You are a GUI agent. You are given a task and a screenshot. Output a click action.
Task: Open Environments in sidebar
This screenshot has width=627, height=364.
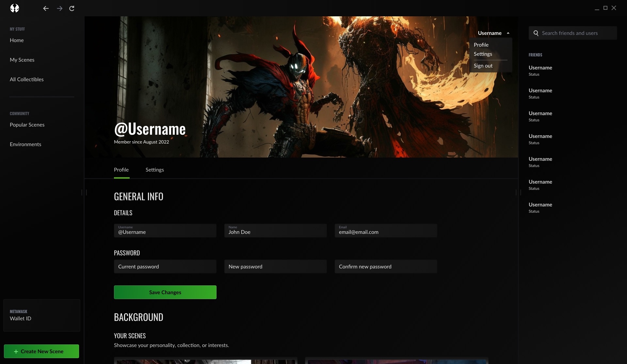tap(25, 144)
